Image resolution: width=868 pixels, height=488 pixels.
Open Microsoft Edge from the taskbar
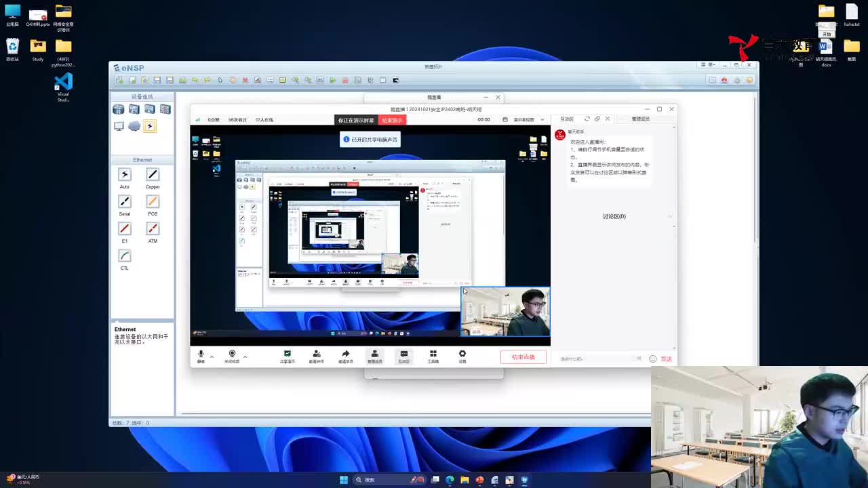click(x=450, y=480)
